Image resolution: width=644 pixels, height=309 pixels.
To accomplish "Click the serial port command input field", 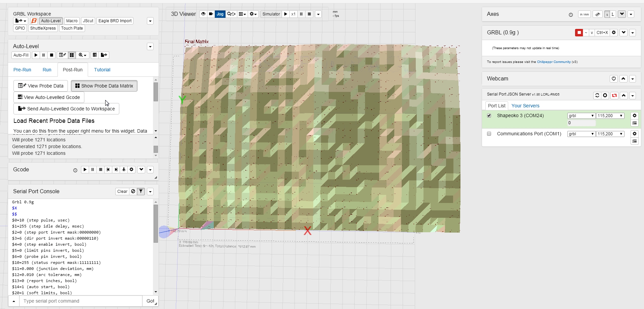I will pos(81,301).
